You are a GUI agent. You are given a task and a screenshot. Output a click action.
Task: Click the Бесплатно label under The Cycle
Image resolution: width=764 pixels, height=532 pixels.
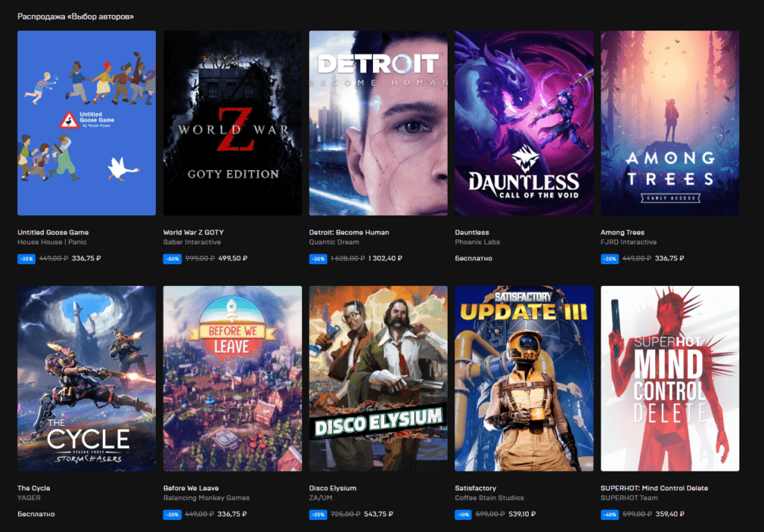point(36,514)
